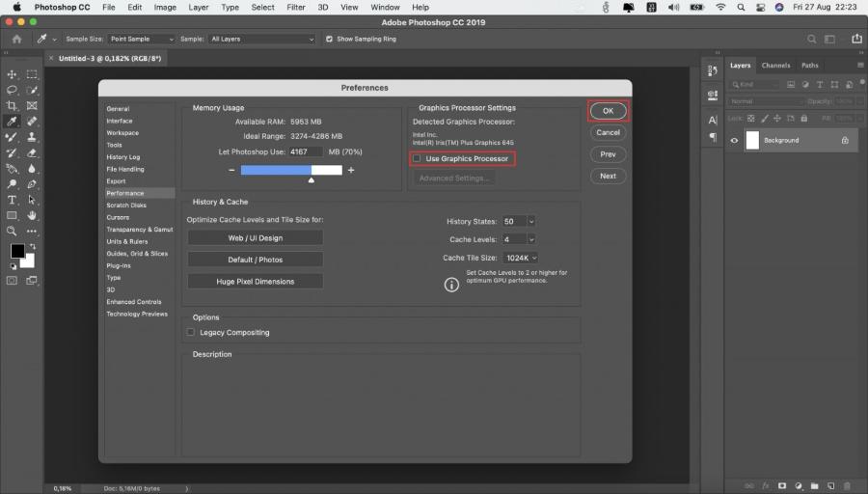Click the background white color swatch
868x494 pixels.
point(28,261)
